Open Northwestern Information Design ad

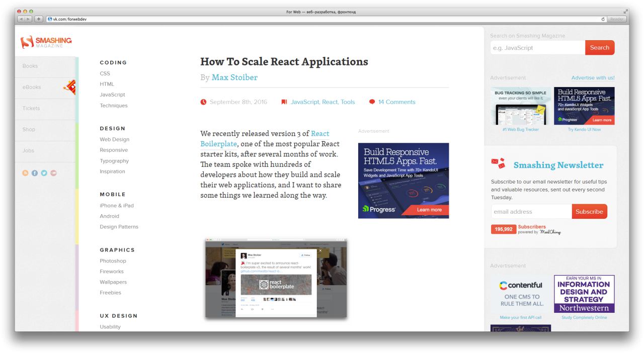584,294
